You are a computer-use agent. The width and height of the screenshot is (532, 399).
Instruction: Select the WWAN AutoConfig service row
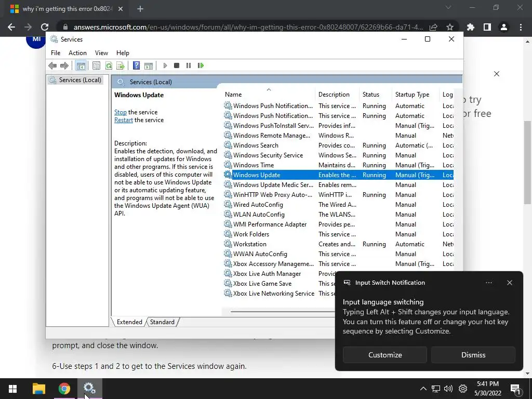(x=338, y=254)
